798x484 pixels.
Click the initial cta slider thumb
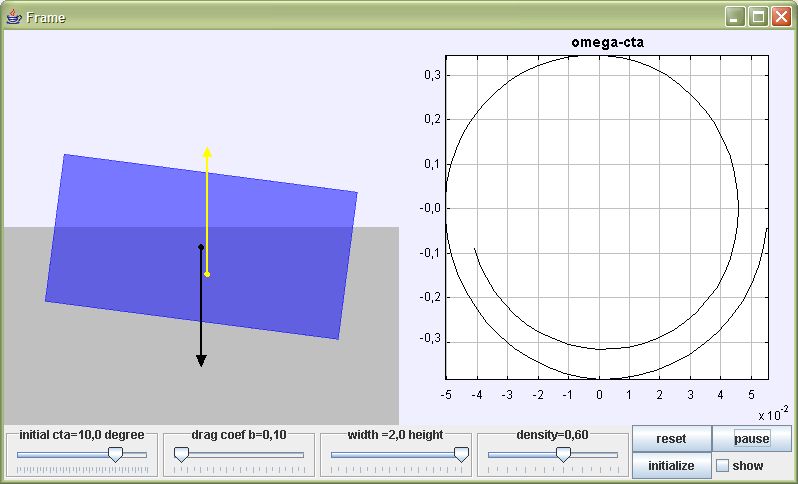(116, 454)
